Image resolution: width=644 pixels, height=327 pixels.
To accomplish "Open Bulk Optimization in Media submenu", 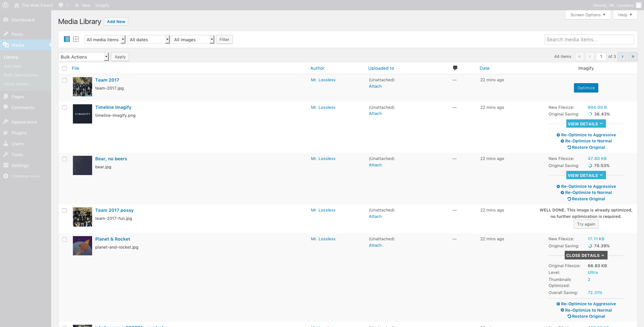I will 21,75.
